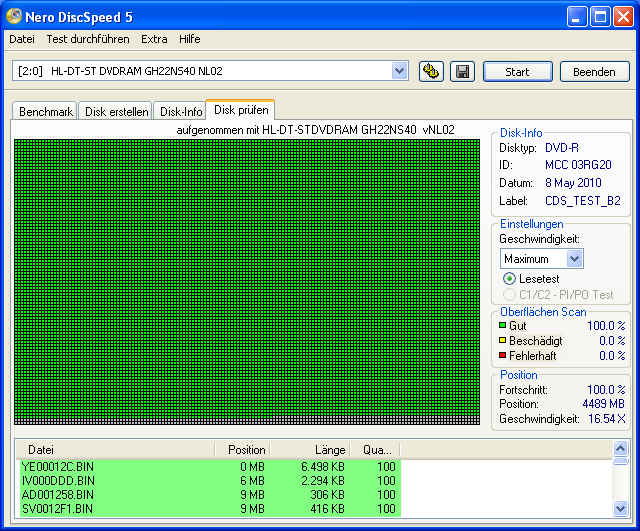Click the disk type value DVD-R
Viewport: 640px width, 531px height.
click(562, 148)
